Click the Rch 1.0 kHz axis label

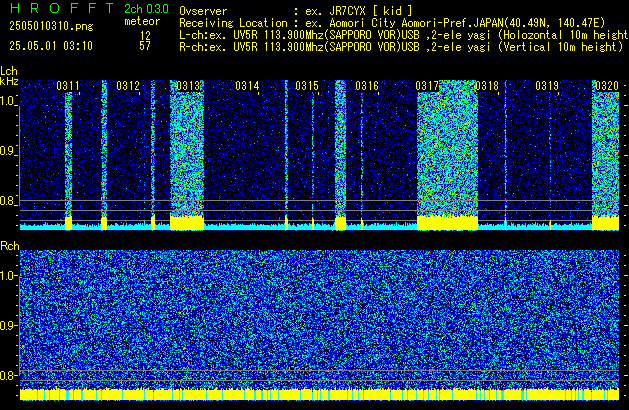8,276
